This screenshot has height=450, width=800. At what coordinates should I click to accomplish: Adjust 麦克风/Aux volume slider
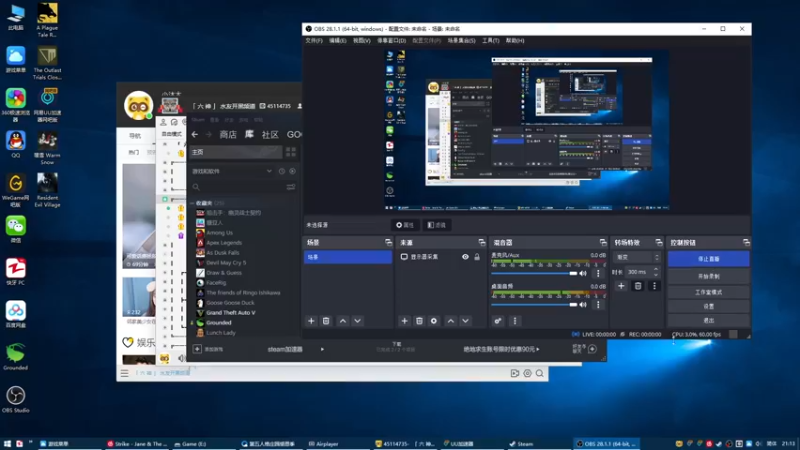click(x=534, y=273)
